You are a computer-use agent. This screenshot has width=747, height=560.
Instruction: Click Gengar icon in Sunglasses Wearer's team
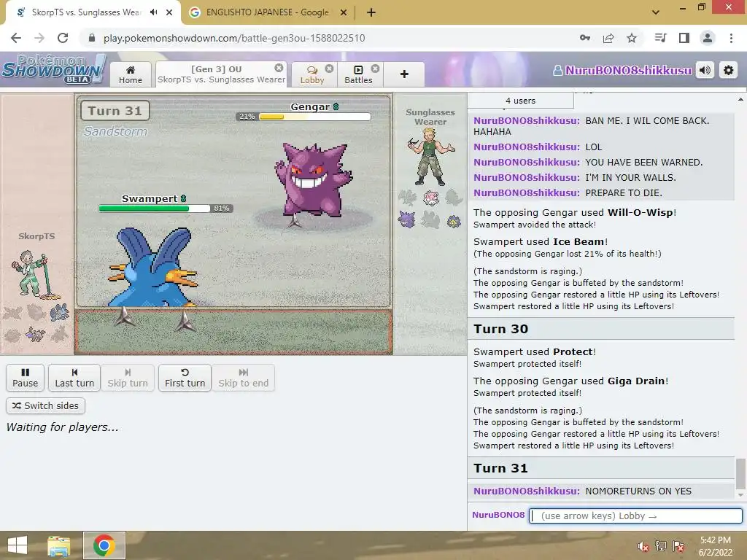(407, 219)
